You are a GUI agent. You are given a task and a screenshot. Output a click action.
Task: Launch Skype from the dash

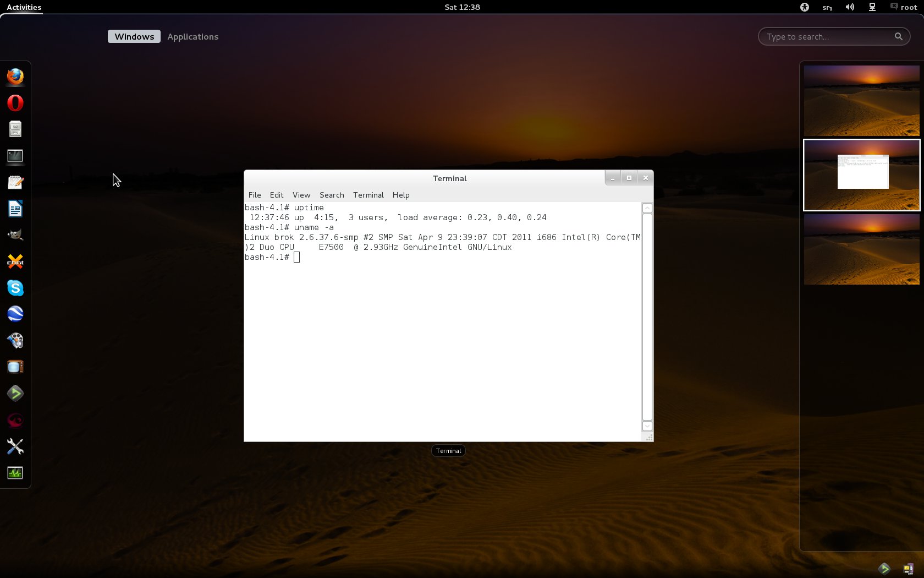click(x=15, y=288)
